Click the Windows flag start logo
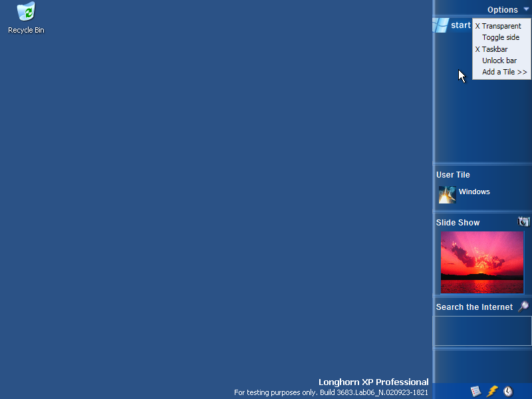This screenshot has height=399, width=532. (x=441, y=25)
